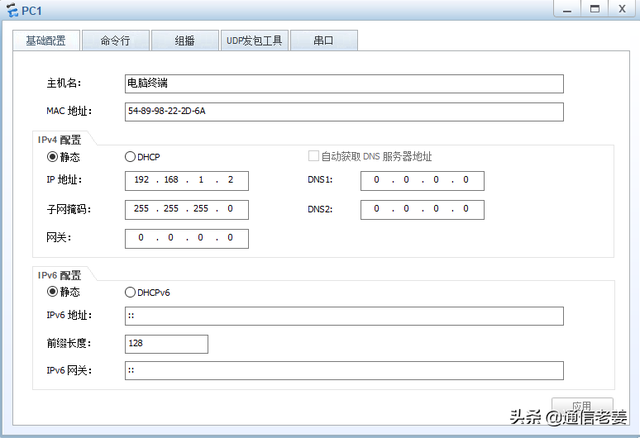Select the IPv6 静态 radio button
Viewport: 640px width, 438px height.
(x=52, y=291)
